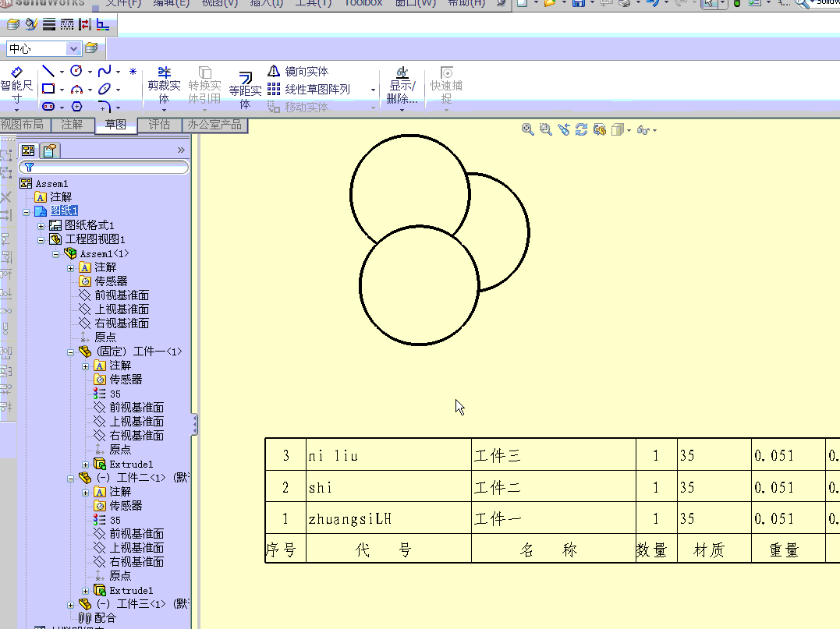Open the Circle tool dropdown arrow

[90, 72]
